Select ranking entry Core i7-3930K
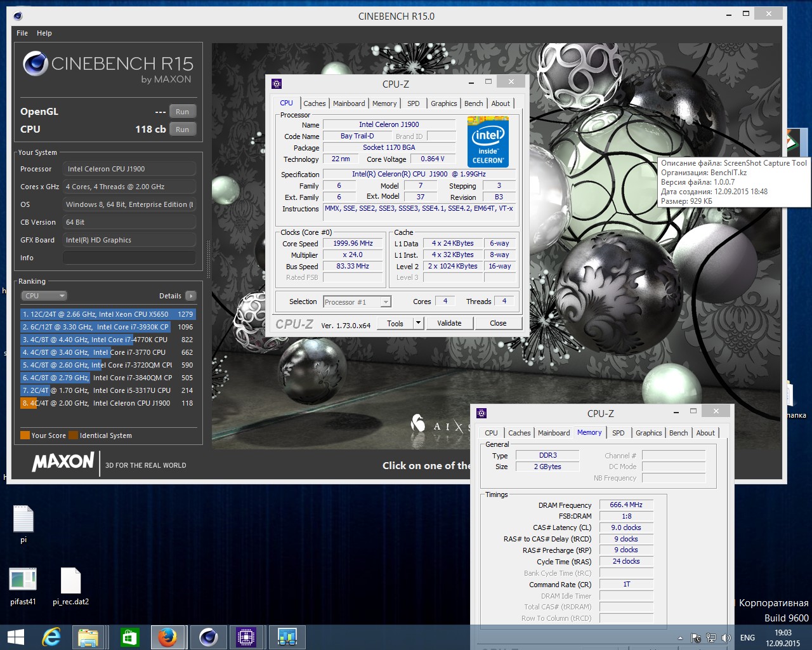This screenshot has height=650, width=812. 108,327
